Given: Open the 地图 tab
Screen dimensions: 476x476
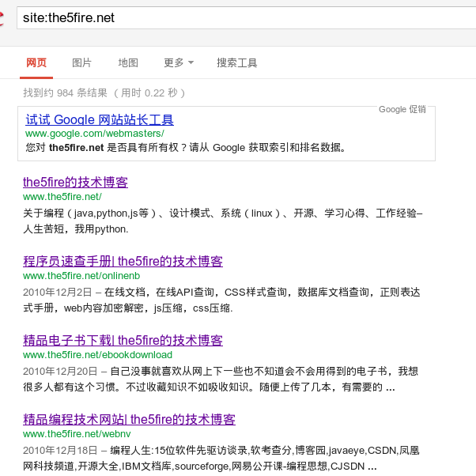Looking at the screenshot, I should click(x=128, y=62).
